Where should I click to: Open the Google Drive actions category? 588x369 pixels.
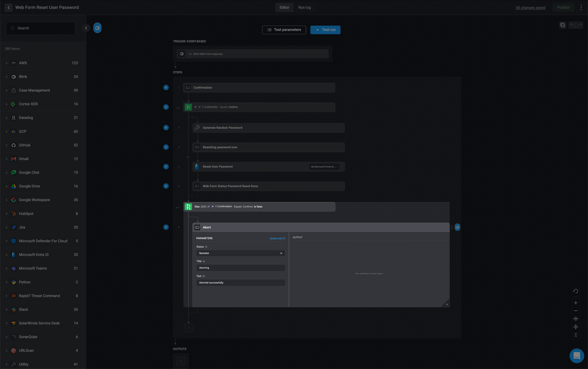(x=43, y=186)
